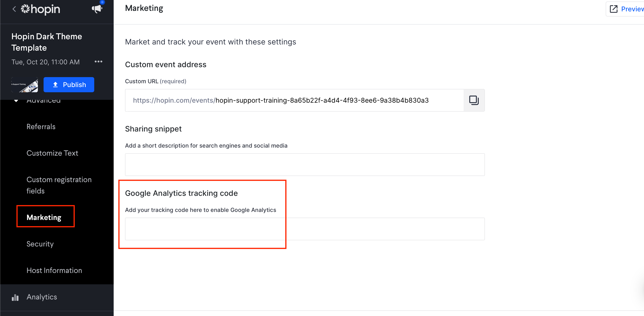
Task: Open Custom registration fields page
Action: [x=59, y=185]
